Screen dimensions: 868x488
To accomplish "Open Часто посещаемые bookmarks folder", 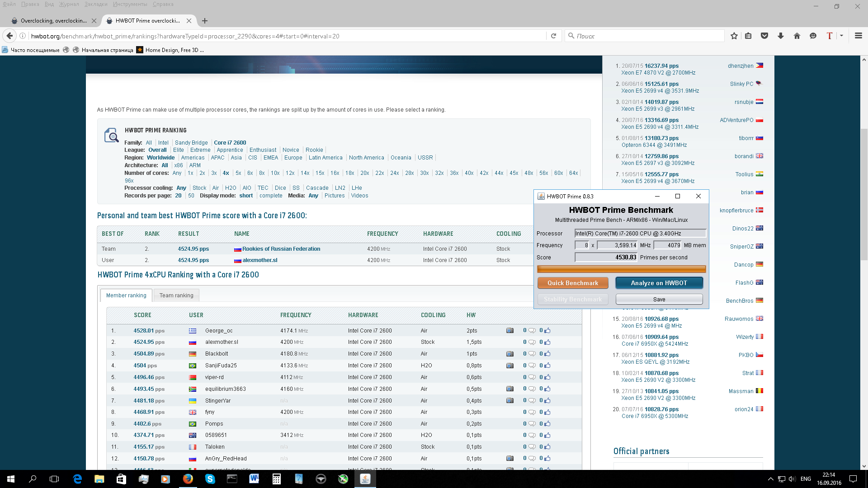I will [31, 50].
